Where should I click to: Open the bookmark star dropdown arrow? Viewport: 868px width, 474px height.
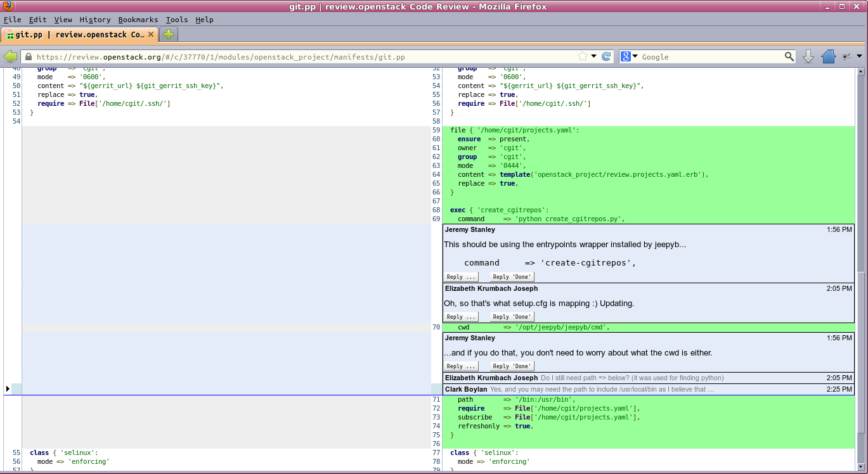point(594,56)
